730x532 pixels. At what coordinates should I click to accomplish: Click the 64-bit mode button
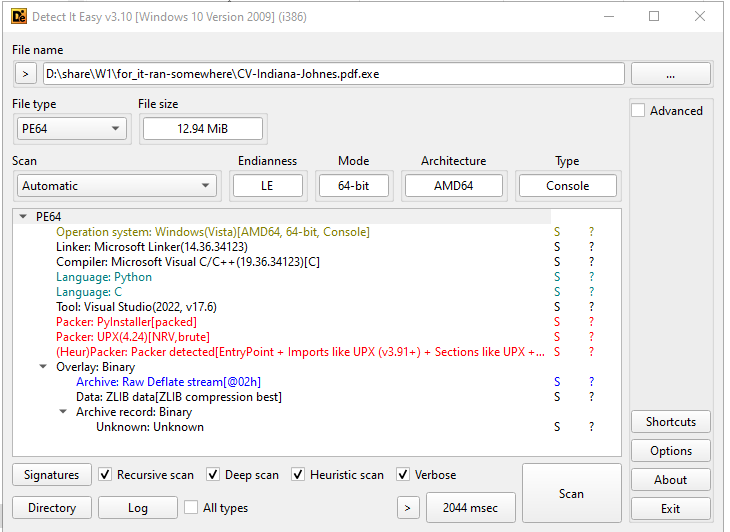(353, 186)
